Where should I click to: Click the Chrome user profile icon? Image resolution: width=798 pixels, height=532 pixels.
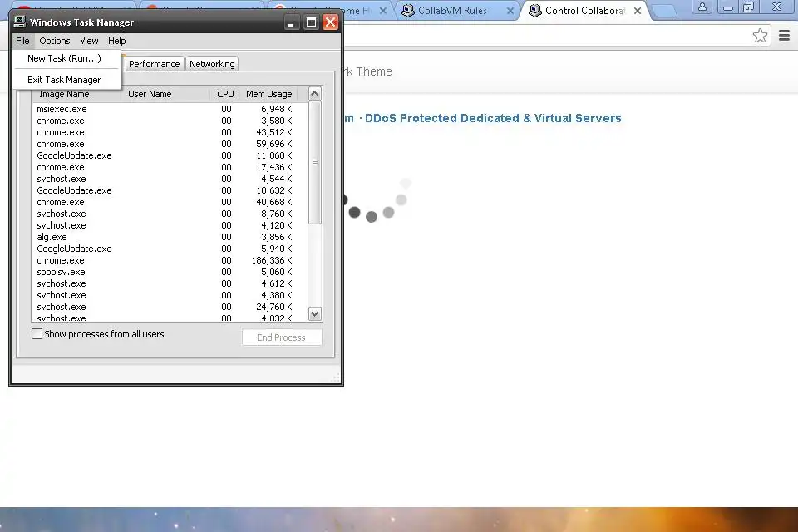click(702, 7)
